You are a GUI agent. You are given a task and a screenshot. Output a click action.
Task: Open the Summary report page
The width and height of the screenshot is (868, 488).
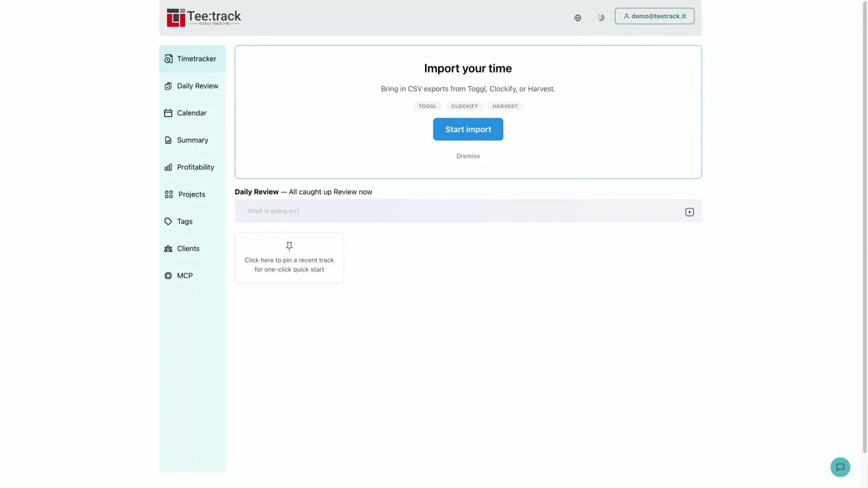193,140
